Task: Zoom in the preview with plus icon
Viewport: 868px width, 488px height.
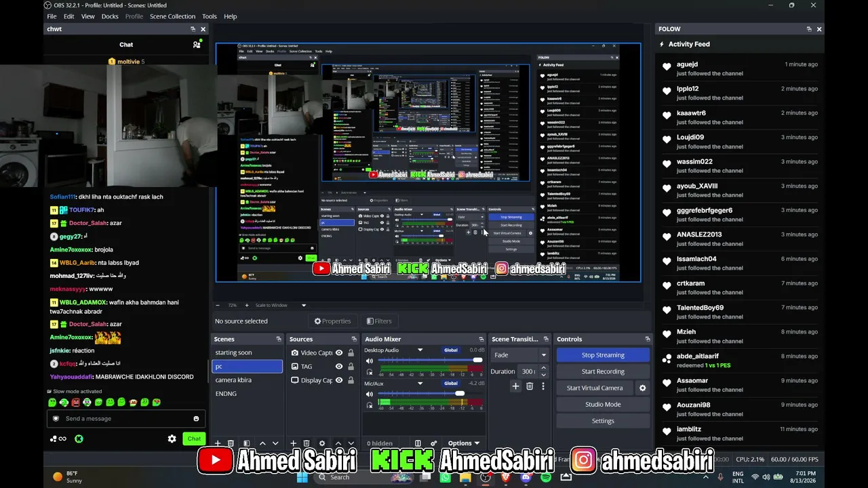Action: click(x=246, y=305)
